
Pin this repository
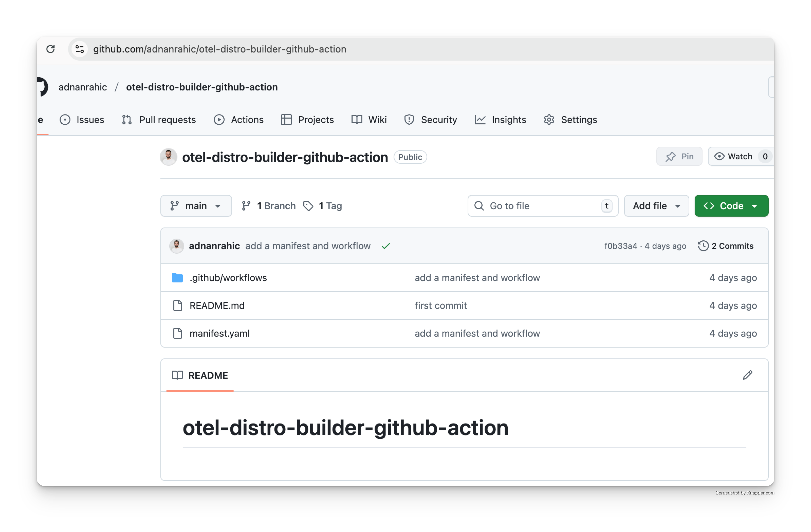[x=679, y=156]
